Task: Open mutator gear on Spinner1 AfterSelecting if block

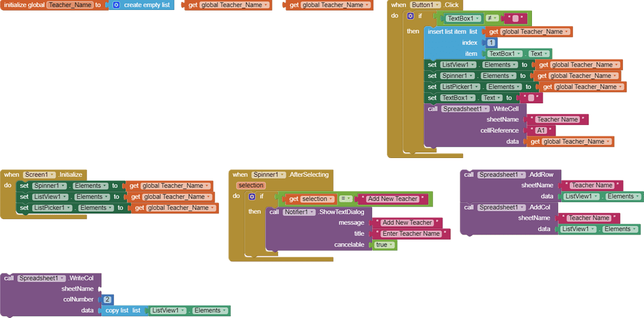Action: [x=252, y=197]
